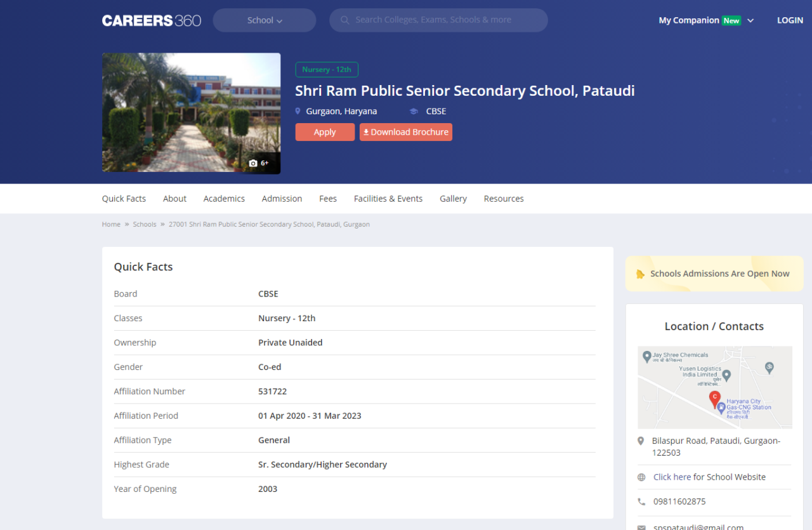Click the globe icon for school website
812x530 pixels.
pos(641,477)
